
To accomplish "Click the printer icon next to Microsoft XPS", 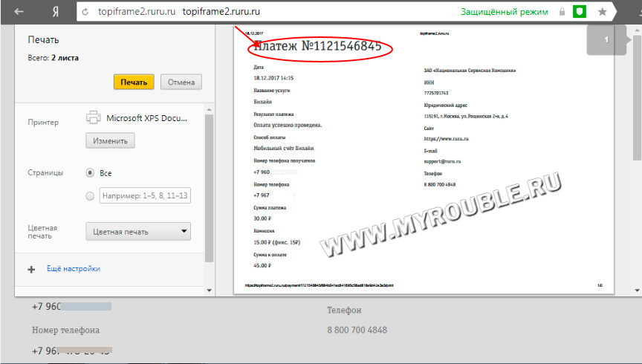I will (94, 117).
